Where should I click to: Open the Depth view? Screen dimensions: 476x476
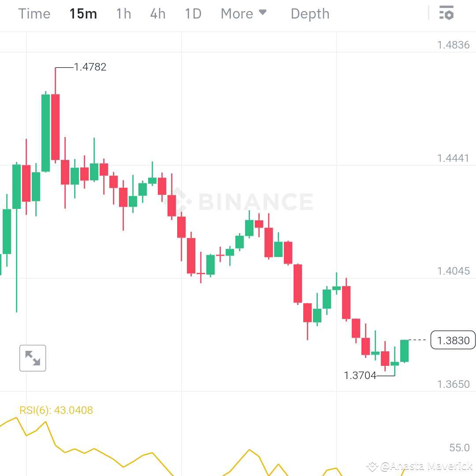tap(310, 14)
